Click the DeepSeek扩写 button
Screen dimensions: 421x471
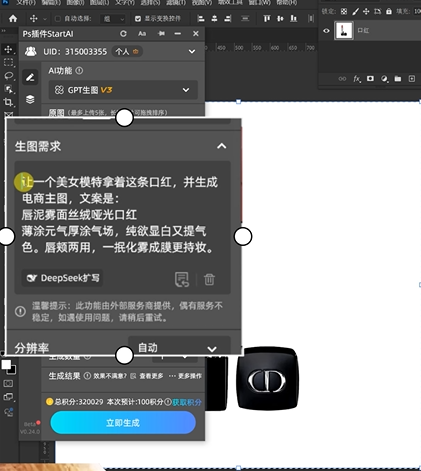(x=62, y=278)
